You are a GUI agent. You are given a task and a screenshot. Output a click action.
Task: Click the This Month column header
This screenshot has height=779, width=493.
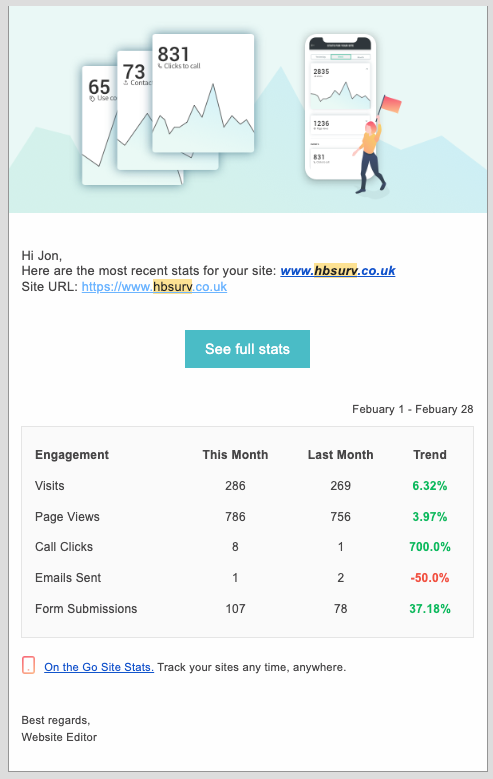tap(235, 455)
